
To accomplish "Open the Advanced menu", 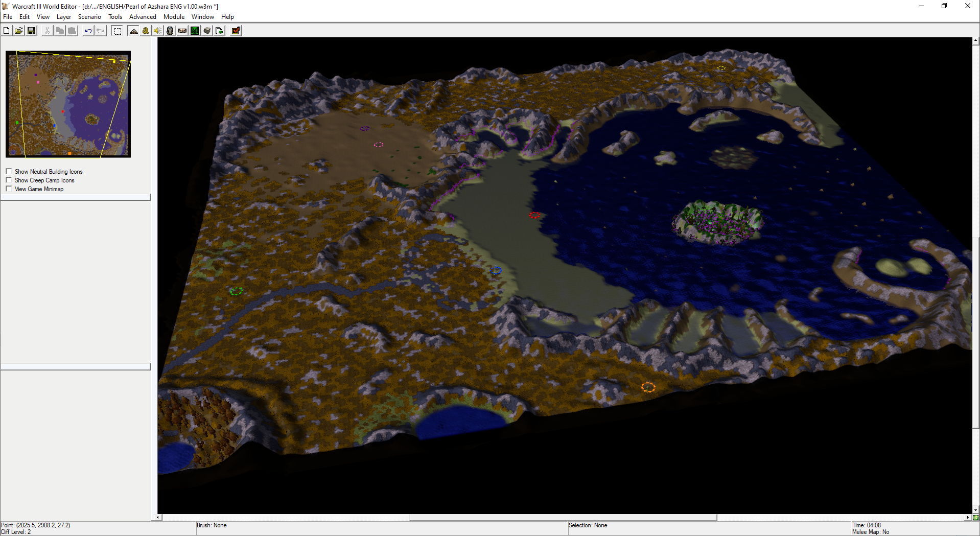I will tap(143, 17).
